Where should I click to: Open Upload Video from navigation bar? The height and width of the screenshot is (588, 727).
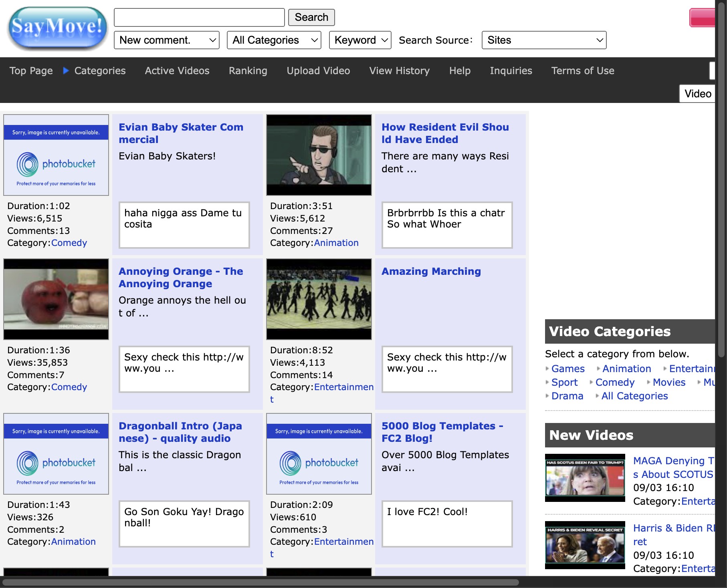(318, 71)
